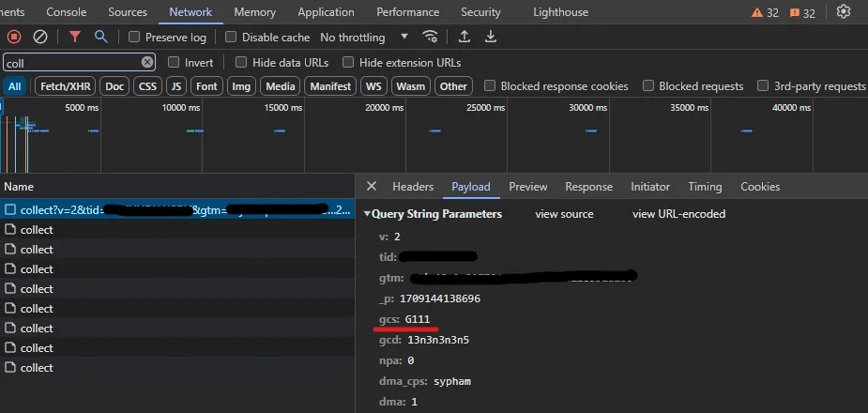
Task: Filter by Media requests
Action: pyautogui.click(x=281, y=85)
